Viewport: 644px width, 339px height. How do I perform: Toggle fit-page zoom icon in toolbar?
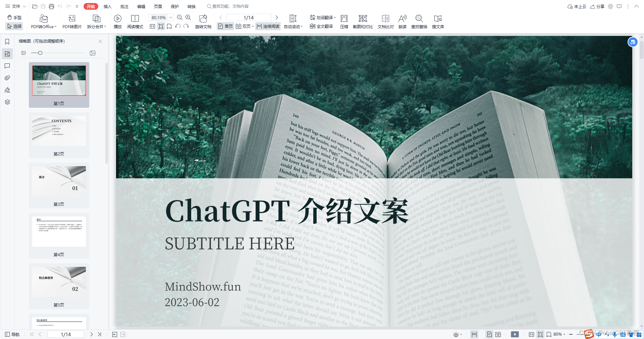pyautogui.click(x=161, y=26)
